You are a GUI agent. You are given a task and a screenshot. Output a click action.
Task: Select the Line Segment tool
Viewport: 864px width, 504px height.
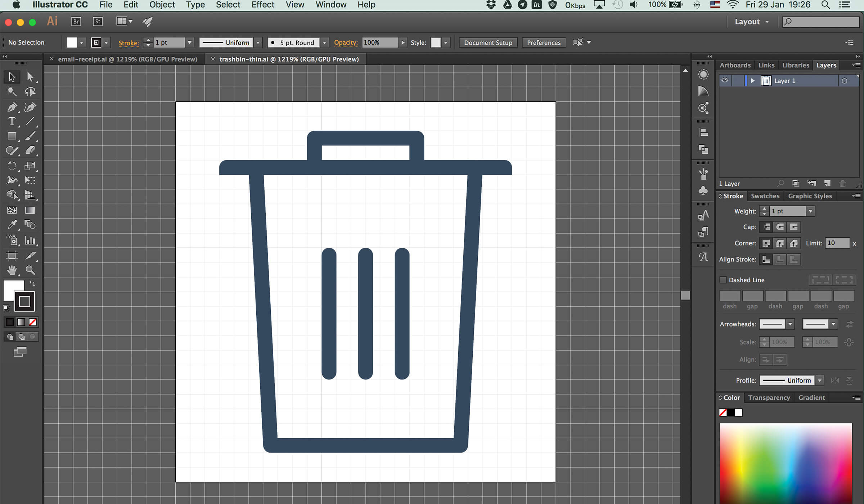click(30, 121)
